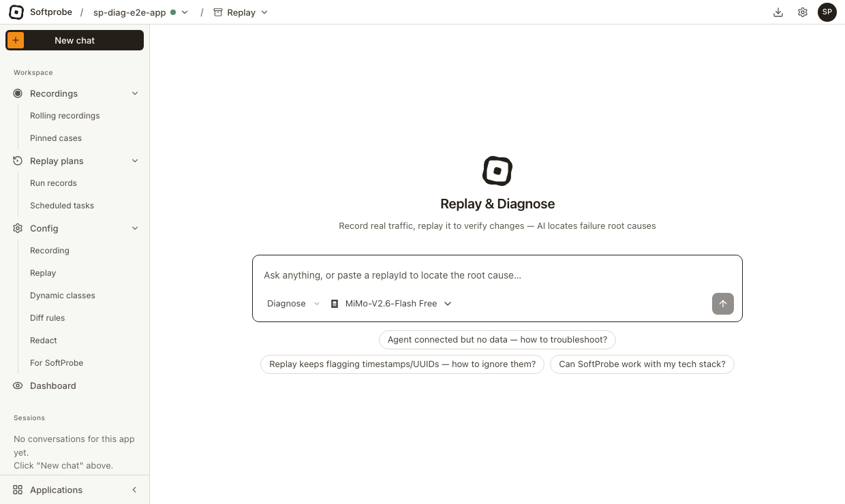Click the Dashboard eye icon

point(18,385)
